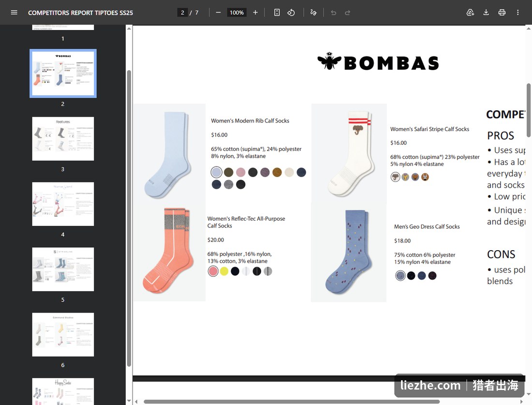532x405 pixels.
Task: Zoom out with the minus icon
Action: 218,13
